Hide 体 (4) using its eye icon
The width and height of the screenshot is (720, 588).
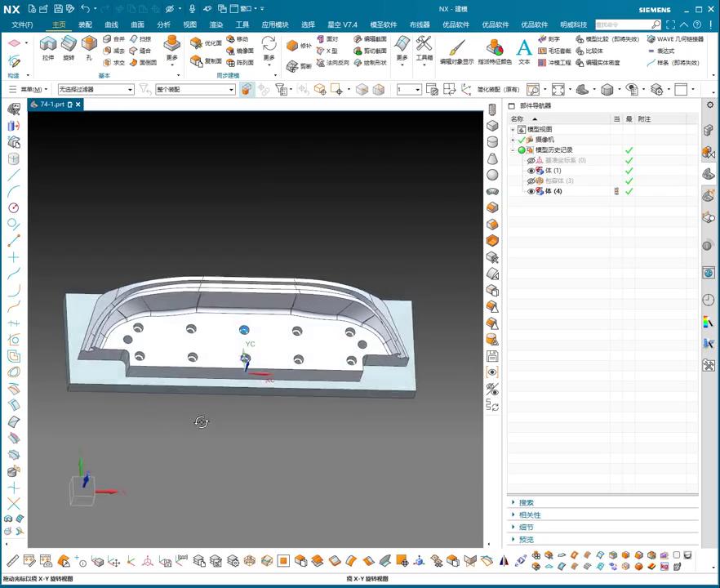click(531, 191)
